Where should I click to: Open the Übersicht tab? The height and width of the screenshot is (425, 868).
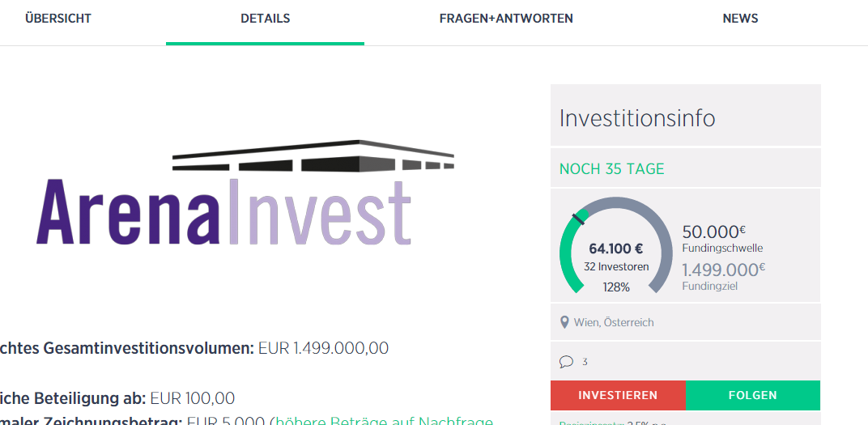click(x=58, y=19)
